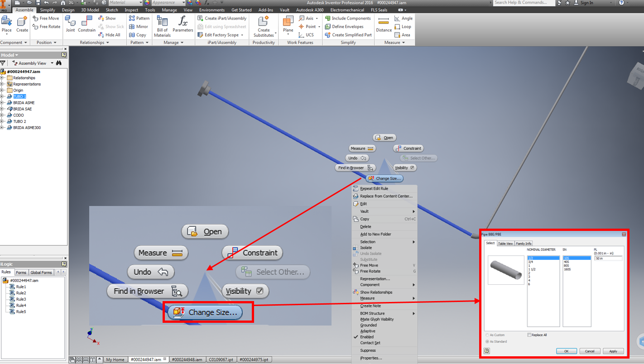Image resolution: width=644 pixels, height=364 pixels.
Task: Open the #000244948.iam document tab
Action: coord(187,359)
